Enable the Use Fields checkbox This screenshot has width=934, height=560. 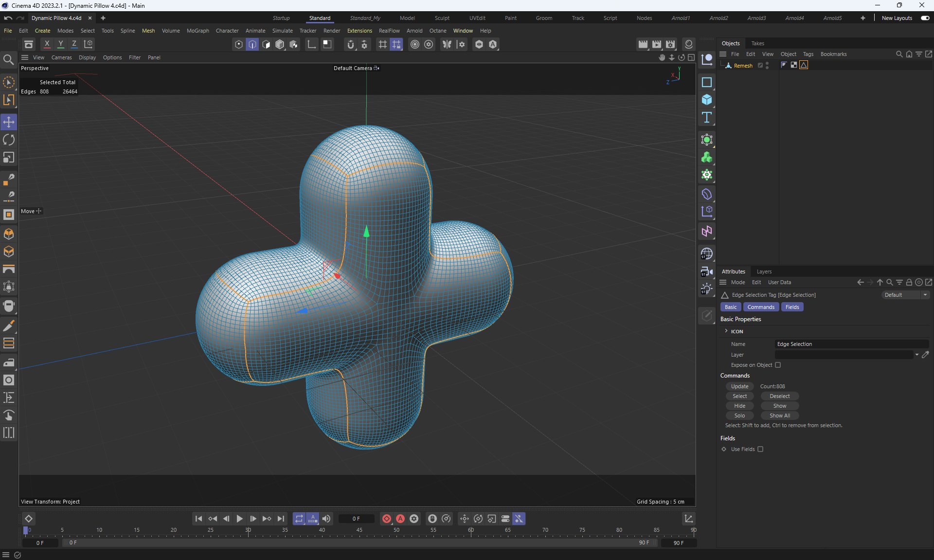(x=760, y=449)
